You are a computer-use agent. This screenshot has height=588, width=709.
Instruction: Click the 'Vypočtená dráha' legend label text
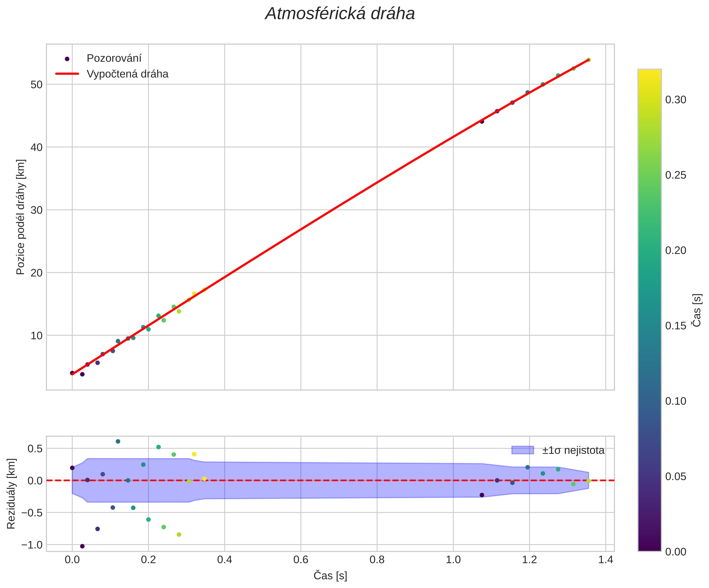[x=127, y=74]
